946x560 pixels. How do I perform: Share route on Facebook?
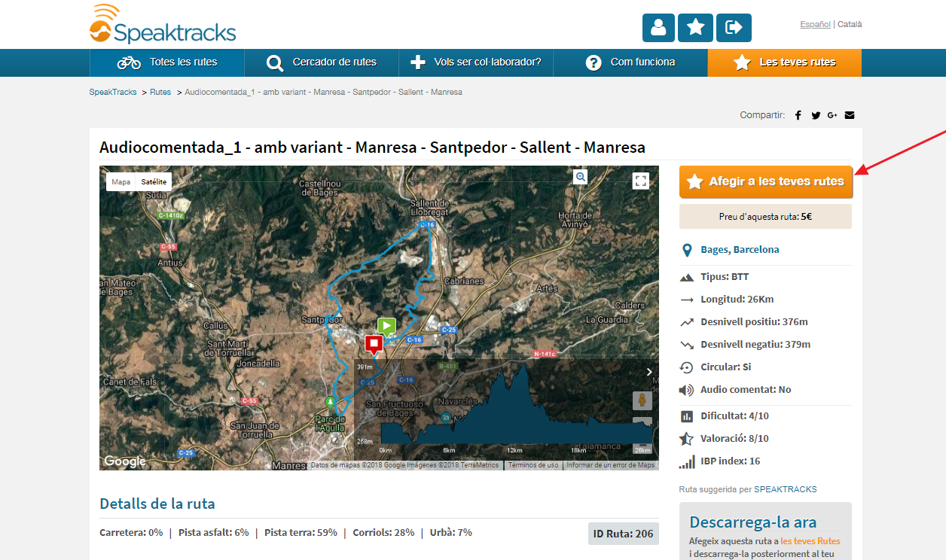click(798, 115)
